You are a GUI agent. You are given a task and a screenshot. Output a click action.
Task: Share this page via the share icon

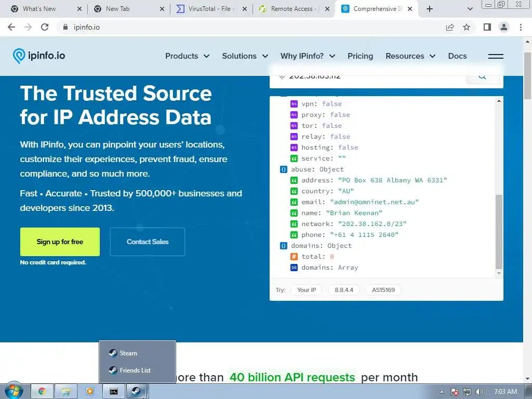pyautogui.click(x=450, y=27)
